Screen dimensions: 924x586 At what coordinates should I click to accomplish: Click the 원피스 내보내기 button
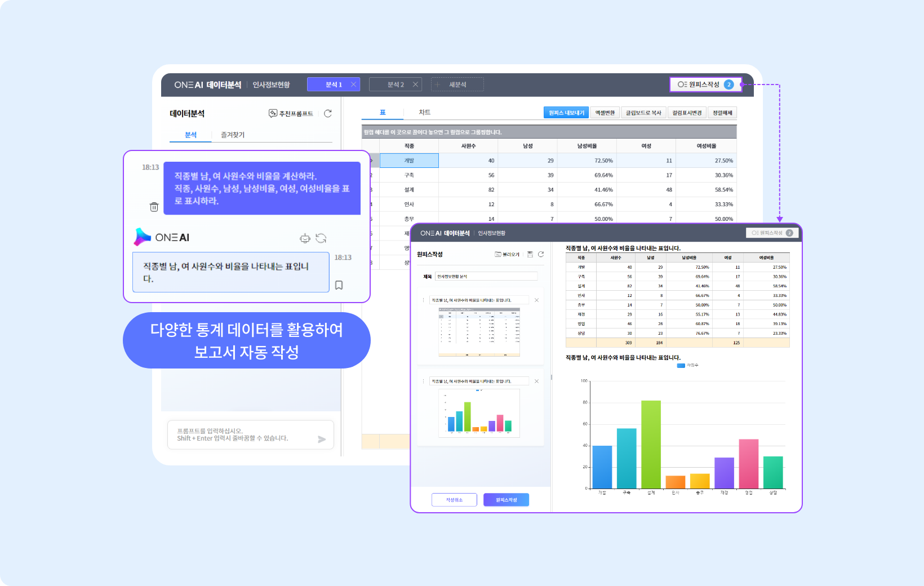click(566, 113)
